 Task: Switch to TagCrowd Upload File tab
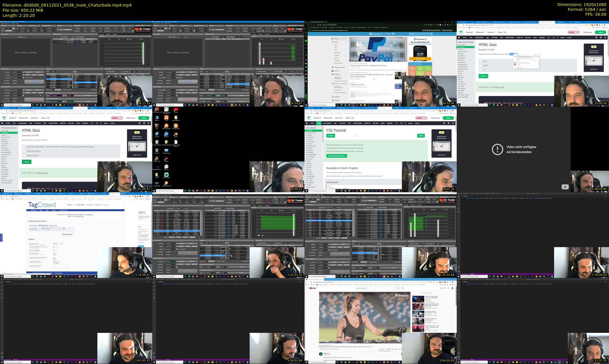53,226
